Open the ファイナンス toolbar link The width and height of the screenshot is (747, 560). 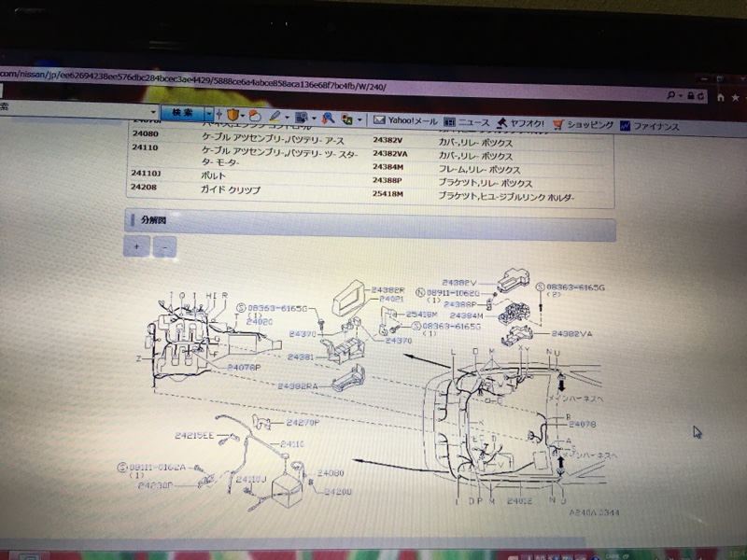click(656, 127)
